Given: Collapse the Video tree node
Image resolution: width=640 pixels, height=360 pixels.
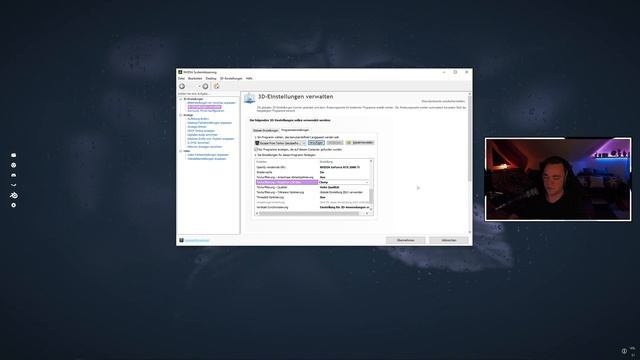Looking at the screenshot, I should point(180,151).
